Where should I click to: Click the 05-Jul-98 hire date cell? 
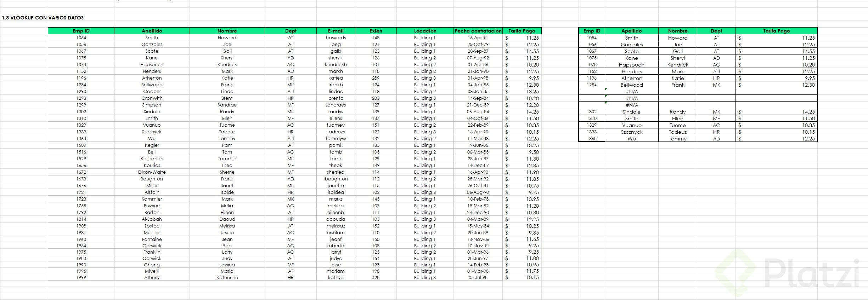tap(478, 278)
